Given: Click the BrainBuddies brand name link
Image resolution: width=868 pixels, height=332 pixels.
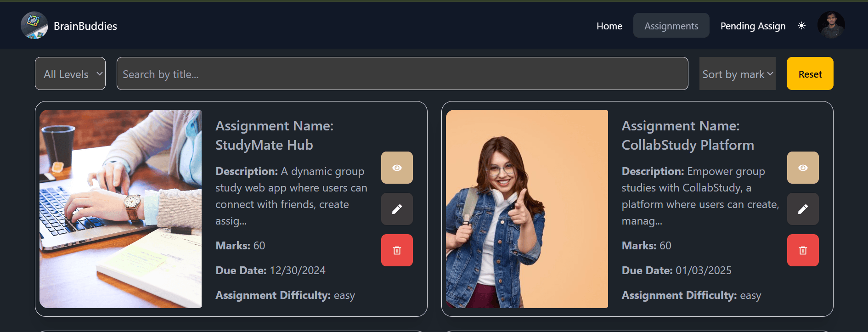Looking at the screenshot, I should 85,26.
